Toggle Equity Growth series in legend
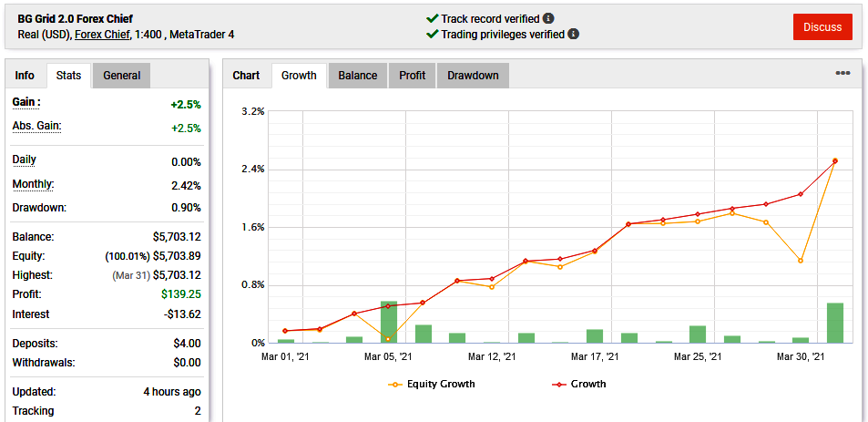Viewport: 868px width, 422px height. [432, 384]
